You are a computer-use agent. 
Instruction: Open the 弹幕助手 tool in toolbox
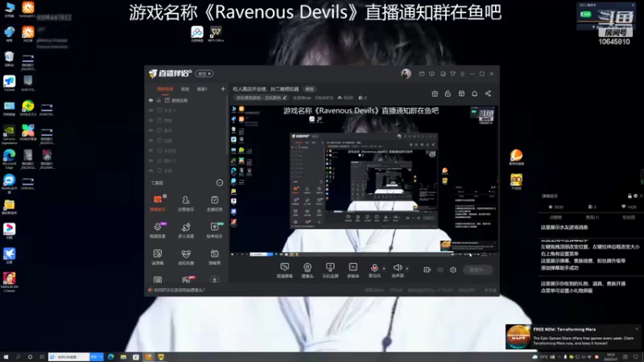pyautogui.click(x=158, y=204)
